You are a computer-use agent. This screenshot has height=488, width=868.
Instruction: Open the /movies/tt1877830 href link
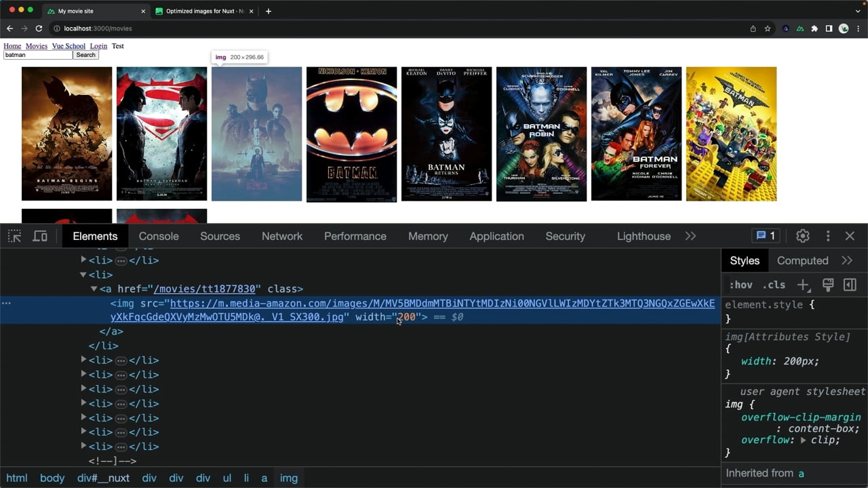(204, 289)
